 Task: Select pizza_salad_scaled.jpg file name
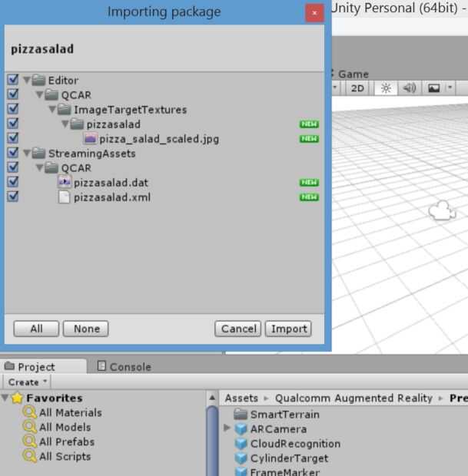pos(159,139)
